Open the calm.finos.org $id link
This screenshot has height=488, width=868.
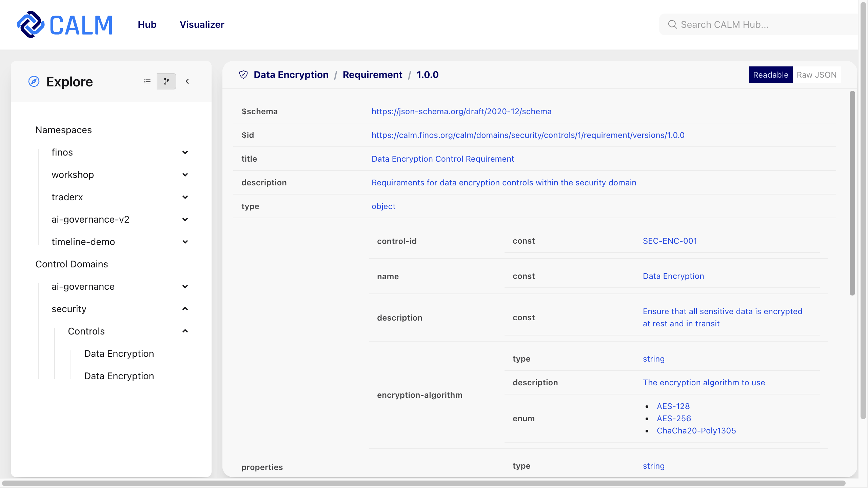[528, 135]
